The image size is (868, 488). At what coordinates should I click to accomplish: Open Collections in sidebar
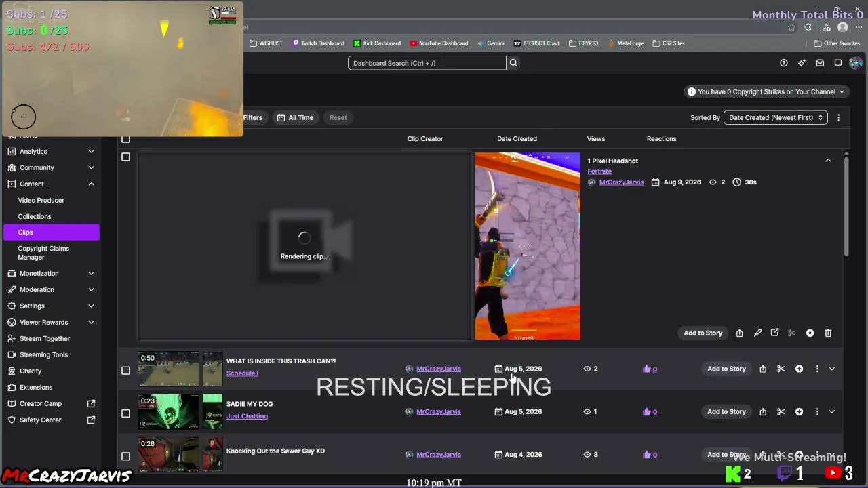pyautogui.click(x=35, y=216)
